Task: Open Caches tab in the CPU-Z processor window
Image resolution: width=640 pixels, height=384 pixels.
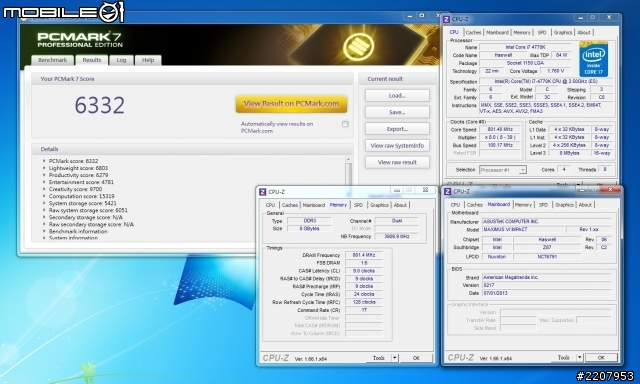Action: point(473,33)
